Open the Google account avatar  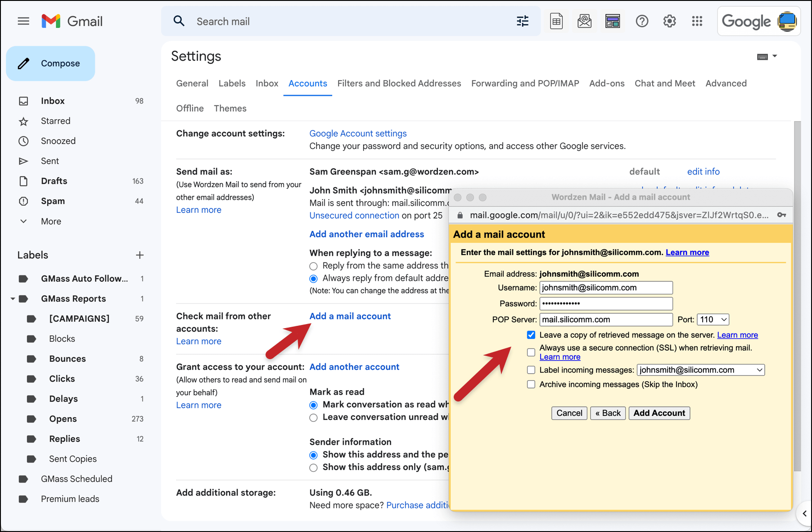(787, 21)
